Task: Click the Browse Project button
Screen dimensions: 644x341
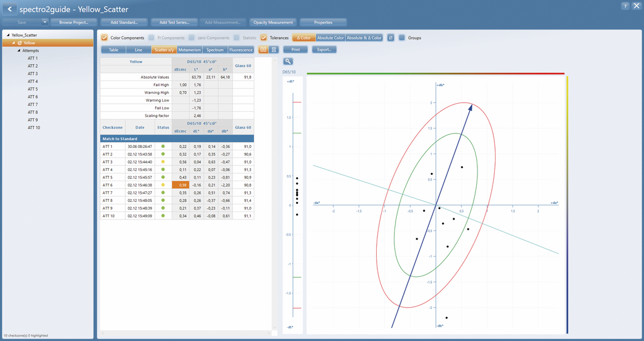Action: pos(74,22)
